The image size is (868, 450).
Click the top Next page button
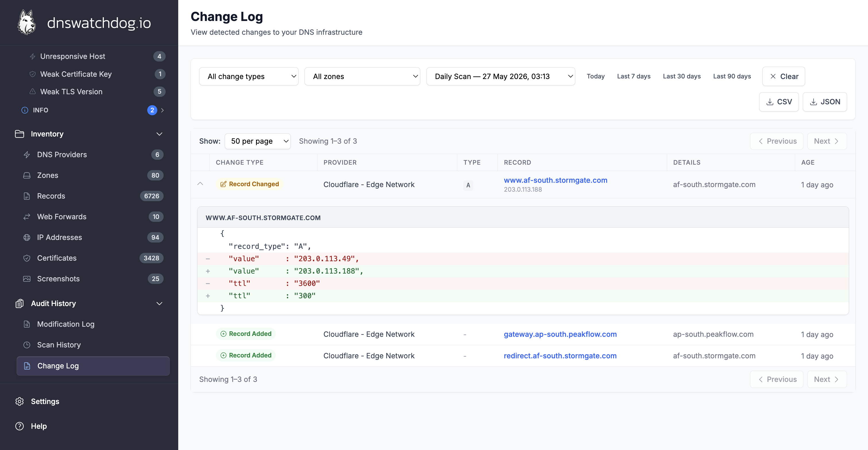[x=827, y=141]
